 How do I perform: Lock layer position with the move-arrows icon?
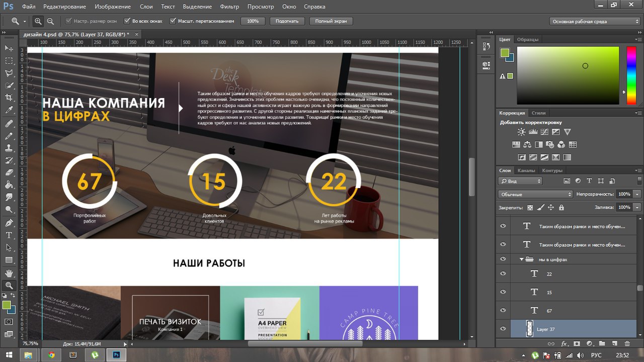click(x=551, y=207)
